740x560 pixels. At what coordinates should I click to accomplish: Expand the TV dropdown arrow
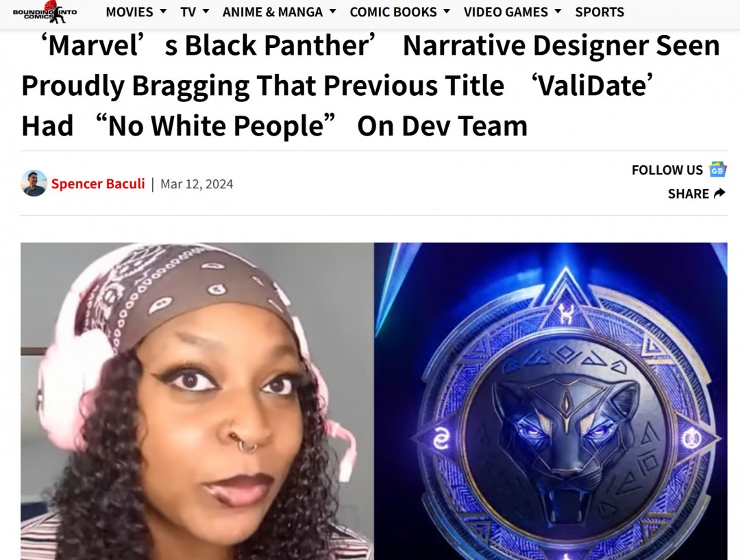[206, 11]
